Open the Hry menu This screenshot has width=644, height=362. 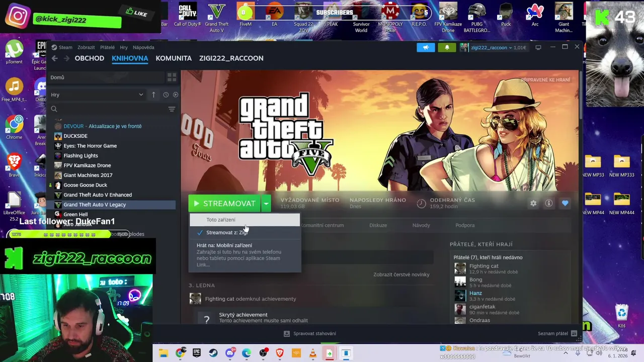124,47
